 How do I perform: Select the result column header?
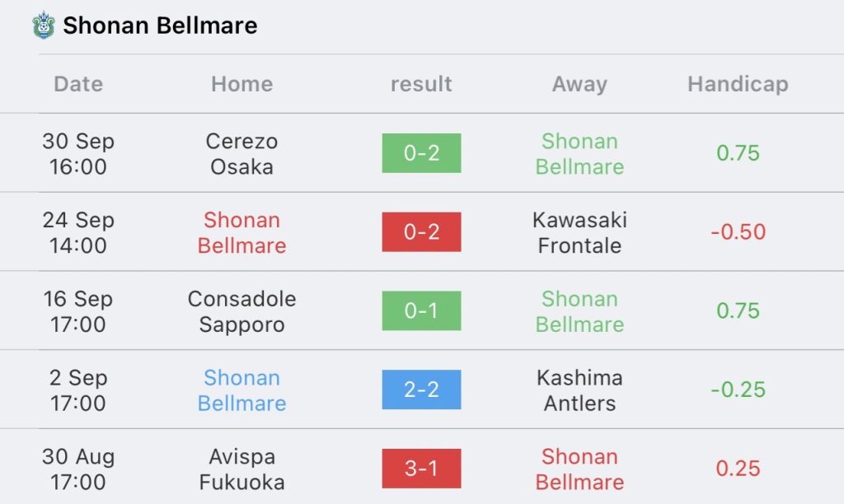point(421,84)
